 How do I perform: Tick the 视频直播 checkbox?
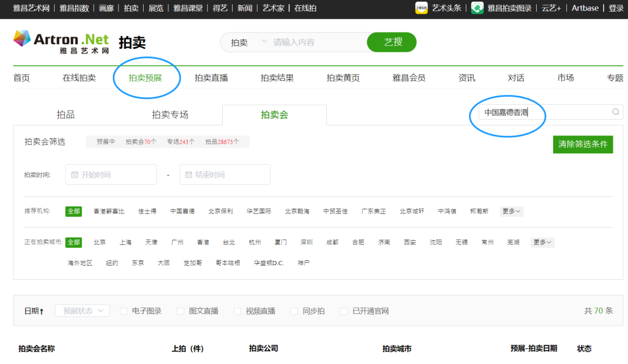coord(237,311)
